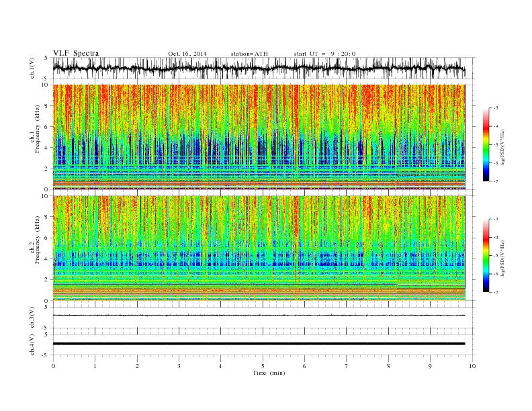532x411 pixels.
Task: Click time axis tick label "1"
Action: click(95, 366)
